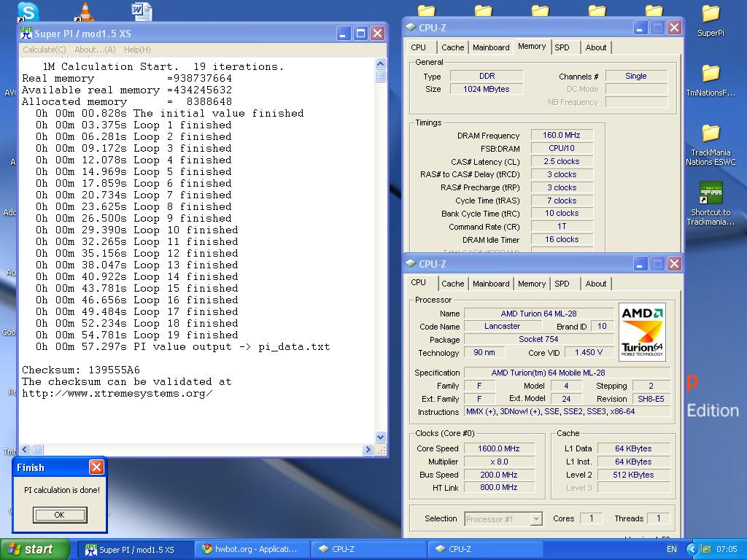Click the processor Name AMD Turion 64 ML-28

click(539, 314)
